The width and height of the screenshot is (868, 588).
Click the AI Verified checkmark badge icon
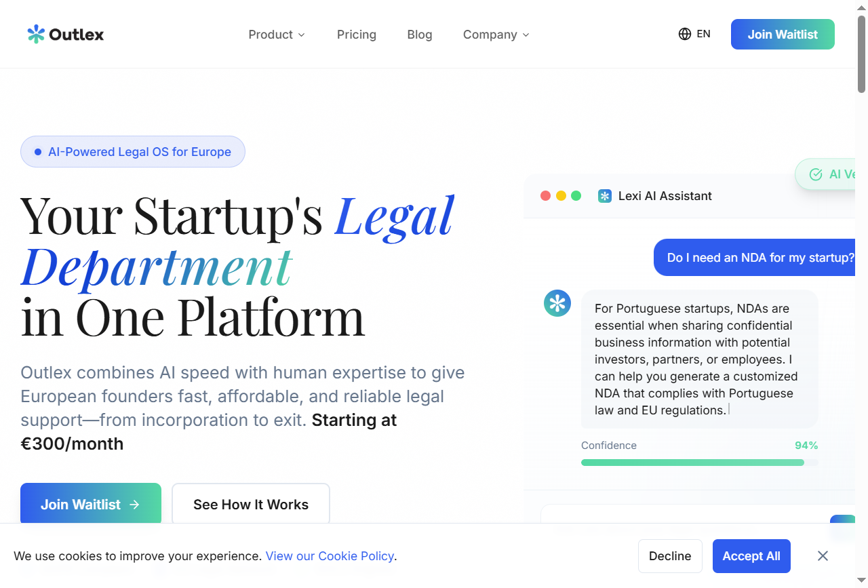click(816, 174)
